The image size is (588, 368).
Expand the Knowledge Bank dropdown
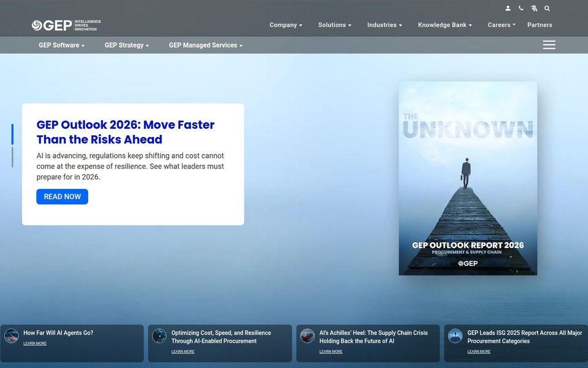click(x=445, y=25)
